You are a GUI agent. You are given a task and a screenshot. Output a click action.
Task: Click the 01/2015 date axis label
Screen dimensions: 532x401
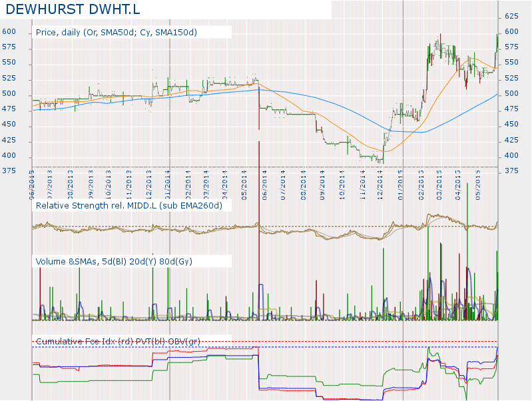401,182
